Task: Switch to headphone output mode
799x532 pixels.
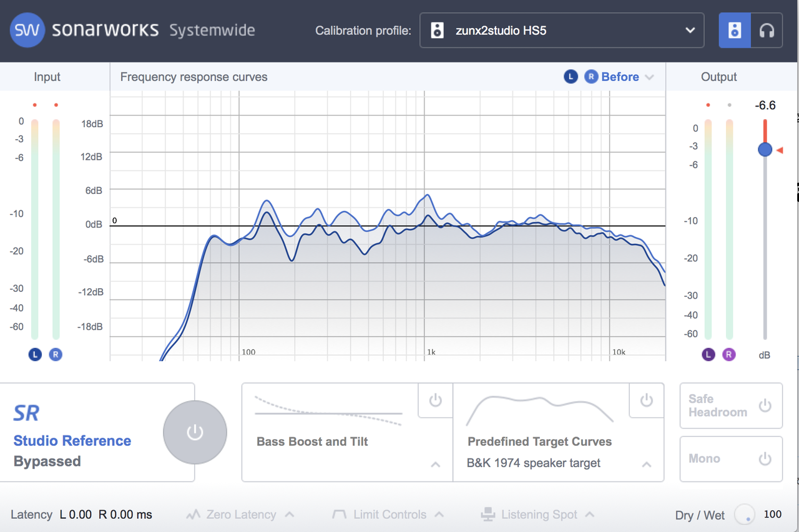Action: (x=767, y=30)
